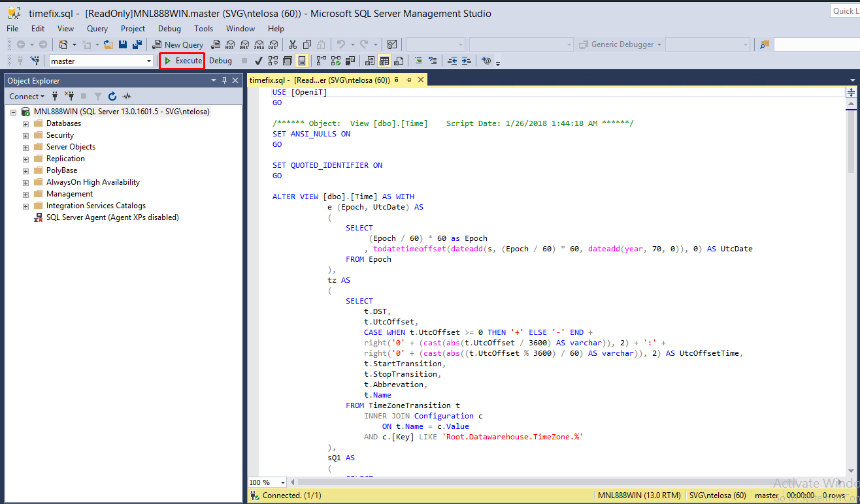Expand the Security node

[25, 135]
